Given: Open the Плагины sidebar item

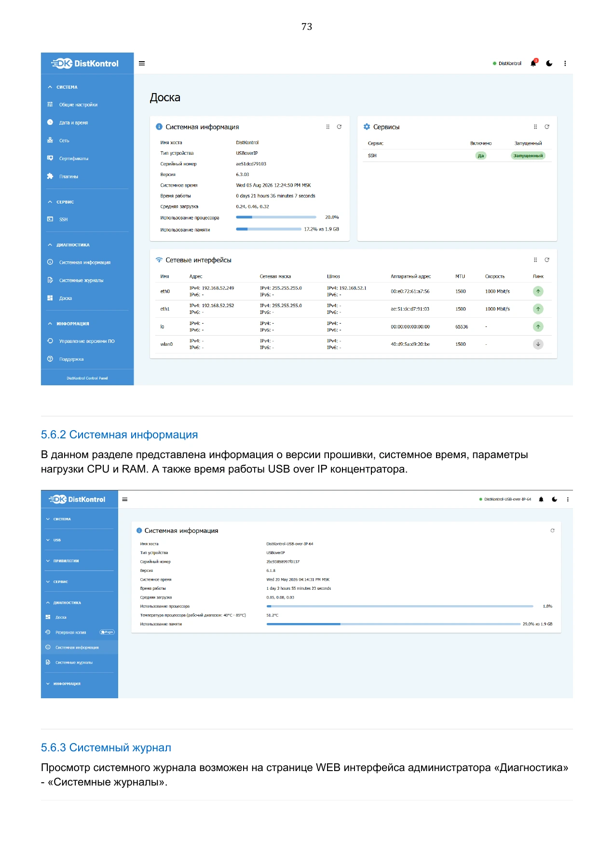Looking at the screenshot, I should coord(68,176).
